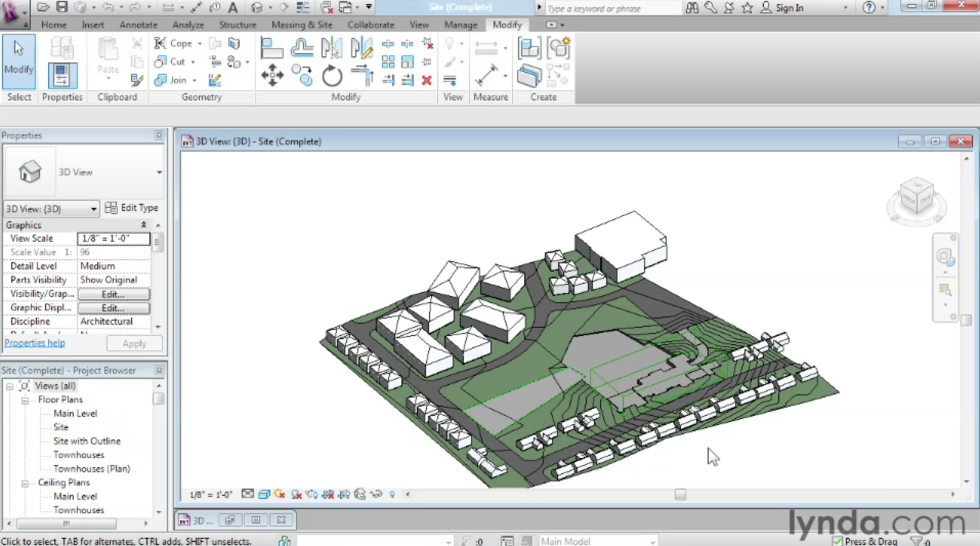Click the Visual Style icon in view control bar
980x546 pixels.
coord(264,494)
